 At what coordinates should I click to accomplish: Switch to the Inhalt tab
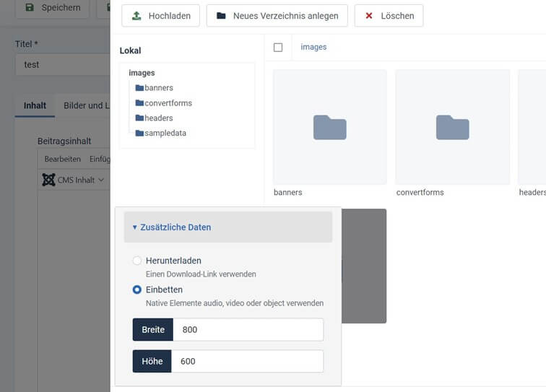click(x=35, y=105)
